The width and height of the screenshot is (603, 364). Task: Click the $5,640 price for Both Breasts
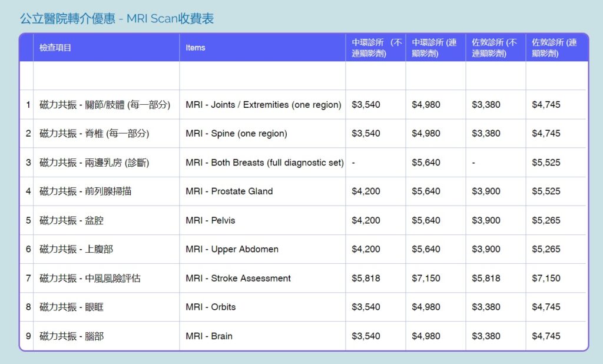426,162
